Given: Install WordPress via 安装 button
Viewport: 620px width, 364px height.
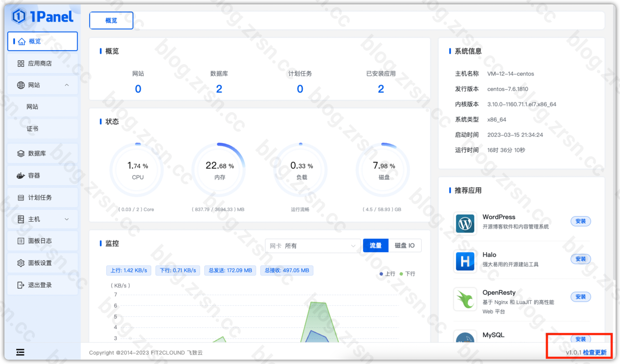Looking at the screenshot, I should tap(581, 221).
